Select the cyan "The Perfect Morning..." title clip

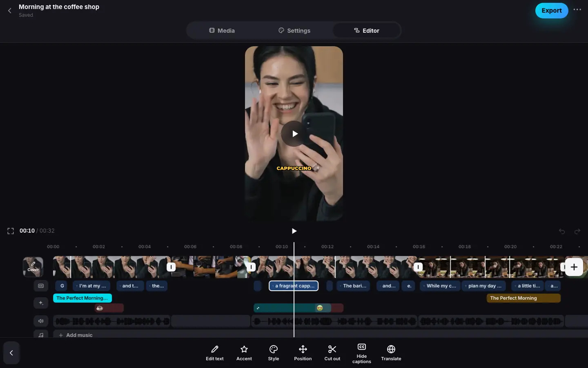(x=82, y=298)
